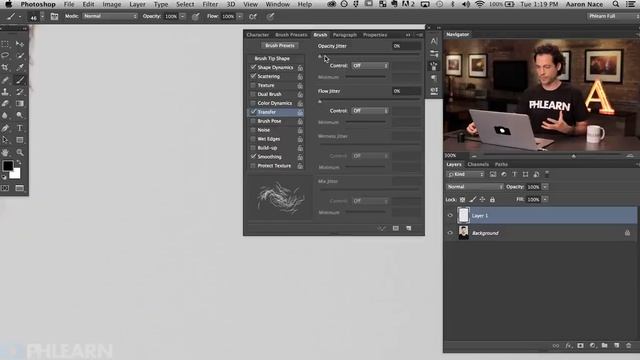Viewport: 640px width, 360px height.
Task: Select the Lasso tool
Action: click(5, 56)
